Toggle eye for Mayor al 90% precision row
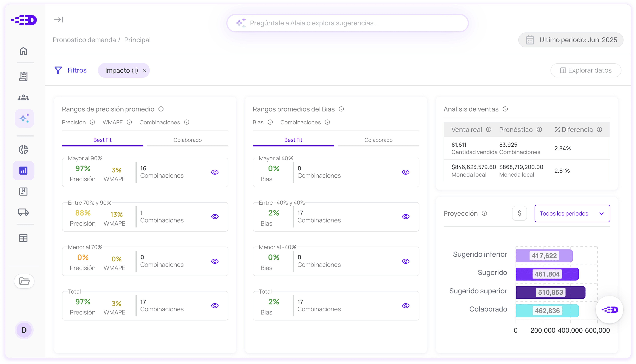Viewport: 636px width, 364px height. pyautogui.click(x=215, y=172)
